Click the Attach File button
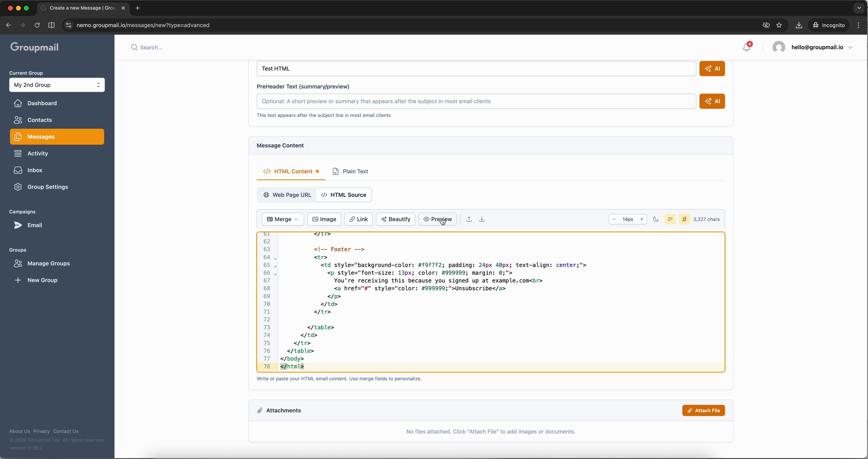Screen dimensions: 868x459 (703, 411)
